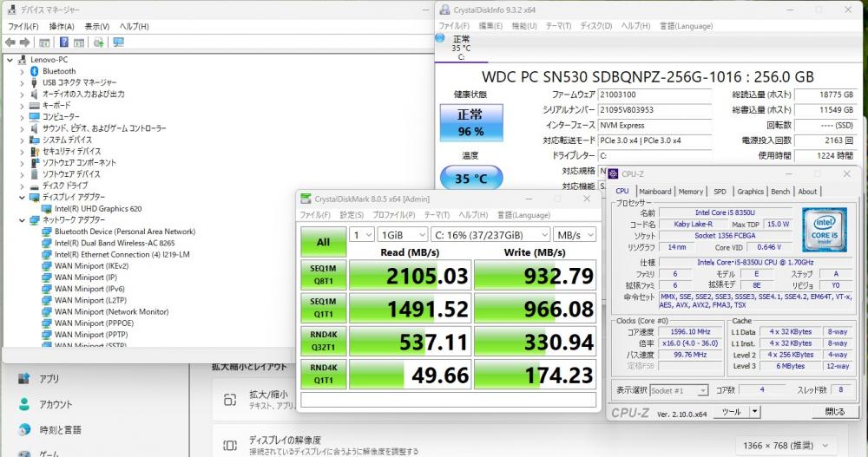Screen dimensions: 868x457
Task: Select Intel(R) Ethernet Connection (4) I219-LM
Action: 122,254
